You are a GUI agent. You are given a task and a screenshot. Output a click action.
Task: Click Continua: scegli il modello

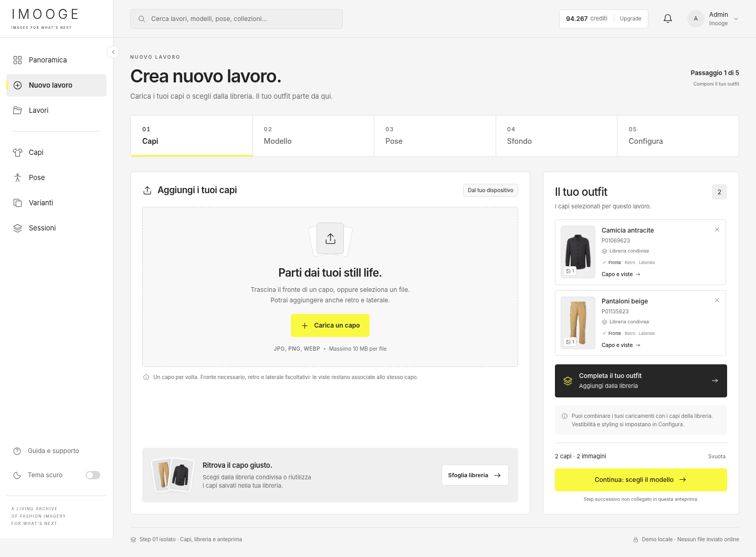pyautogui.click(x=640, y=480)
